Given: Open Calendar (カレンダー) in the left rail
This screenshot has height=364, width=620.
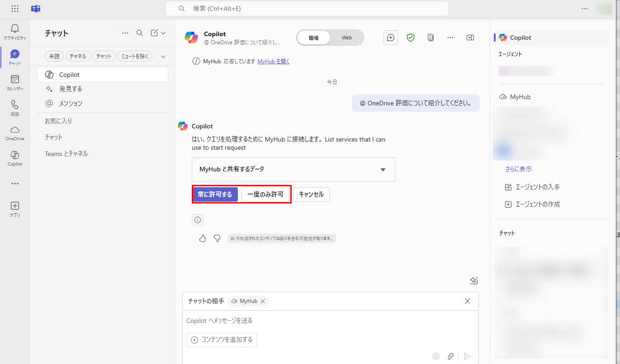Looking at the screenshot, I should pyautogui.click(x=15, y=83).
